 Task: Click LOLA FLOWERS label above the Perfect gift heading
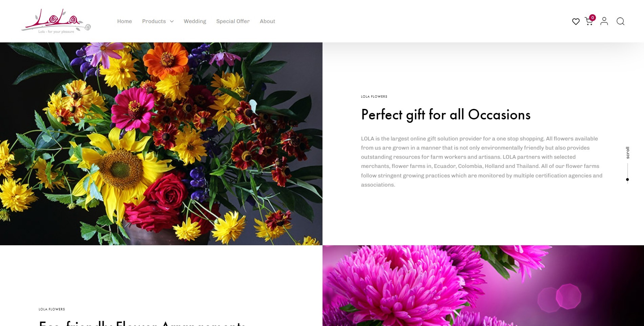tap(374, 97)
